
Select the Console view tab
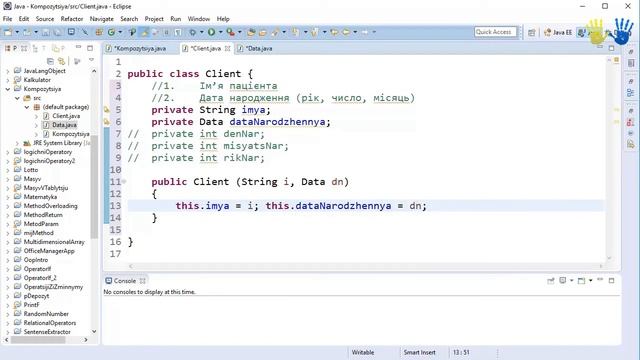pyautogui.click(x=124, y=281)
